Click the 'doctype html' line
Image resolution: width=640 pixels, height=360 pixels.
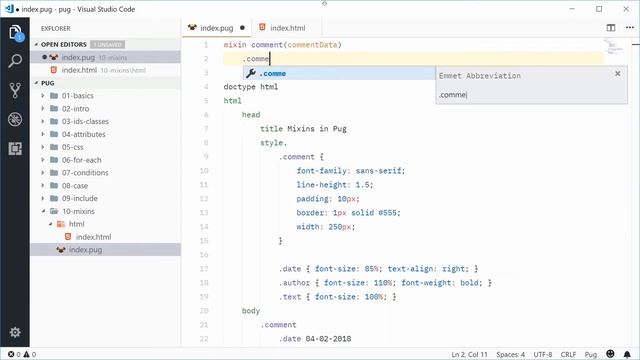point(251,87)
